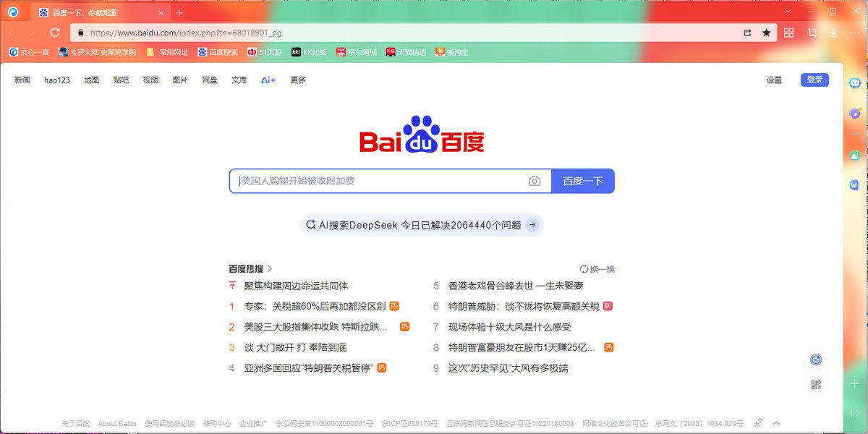Click the 登录 button
The image size is (868, 434).
point(814,80)
